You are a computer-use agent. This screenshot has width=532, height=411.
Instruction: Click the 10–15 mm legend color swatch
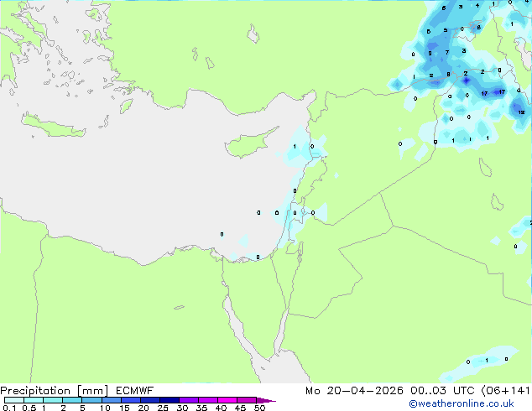pos(112,400)
